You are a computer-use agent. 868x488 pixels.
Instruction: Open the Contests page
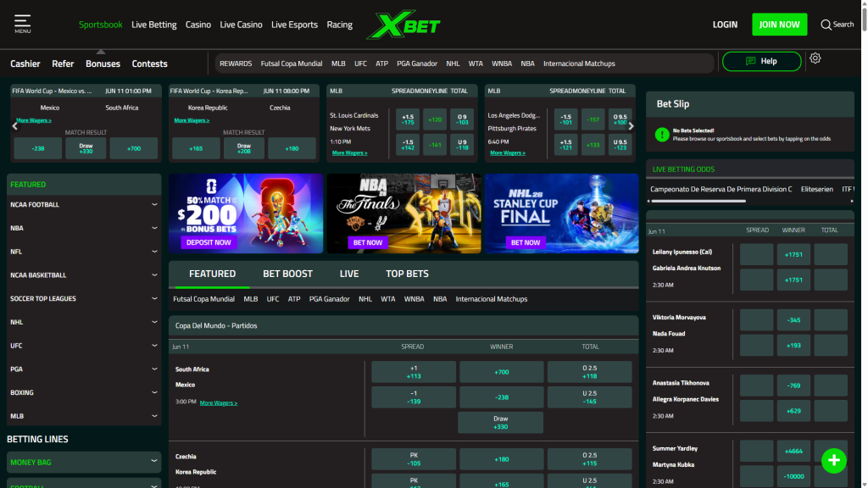tap(149, 64)
